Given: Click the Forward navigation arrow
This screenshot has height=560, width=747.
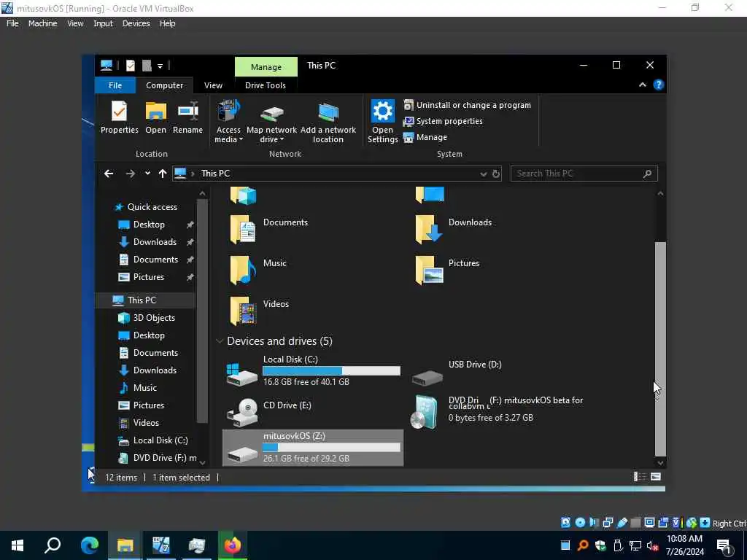Looking at the screenshot, I should click(130, 174).
